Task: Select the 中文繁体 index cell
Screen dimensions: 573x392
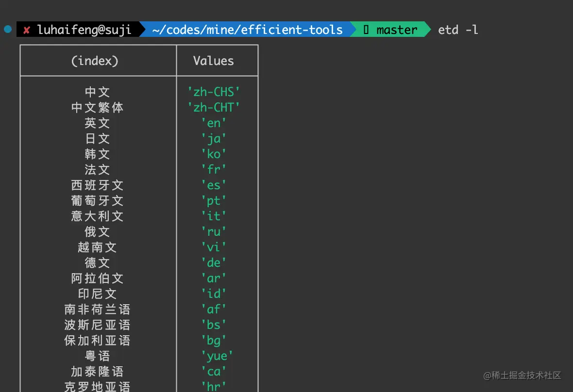Action: [x=97, y=107]
